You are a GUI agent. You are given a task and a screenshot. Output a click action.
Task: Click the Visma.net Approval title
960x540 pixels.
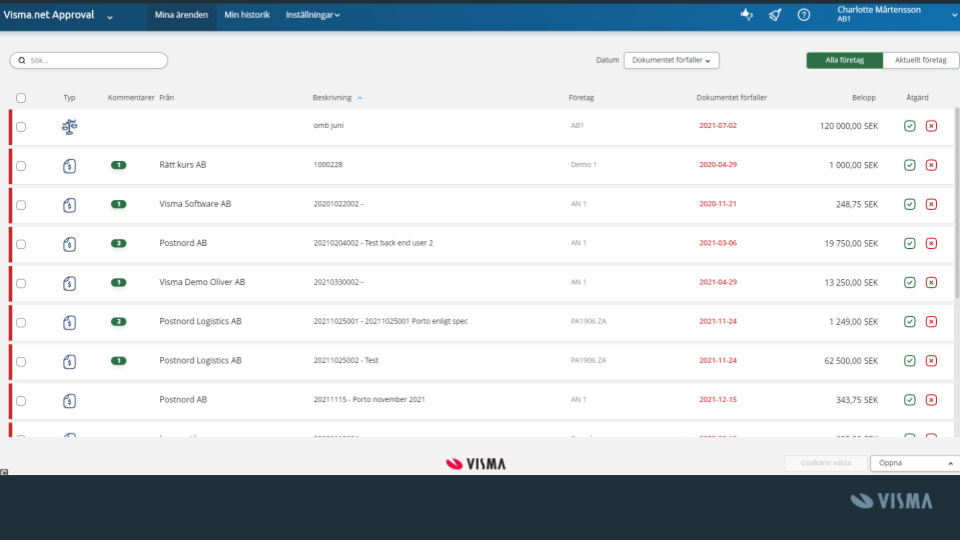tap(49, 15)
